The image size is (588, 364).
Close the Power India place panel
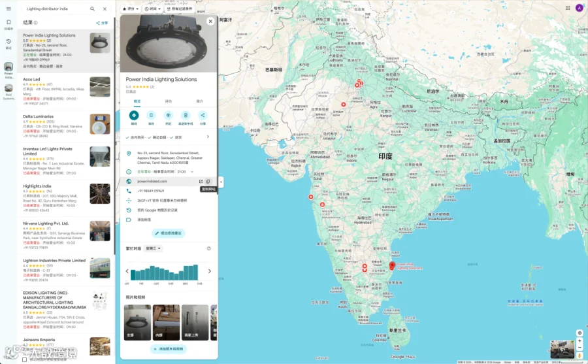coord(210,22)
